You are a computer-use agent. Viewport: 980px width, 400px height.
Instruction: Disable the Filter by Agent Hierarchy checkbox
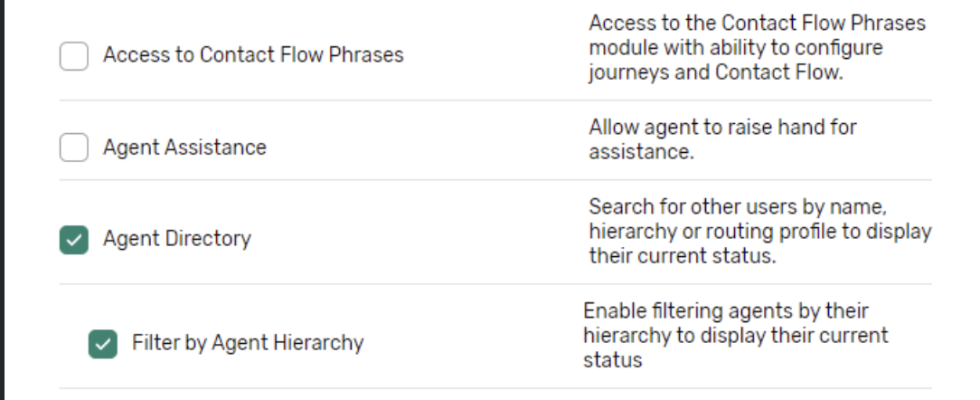(x=103, y=343)
